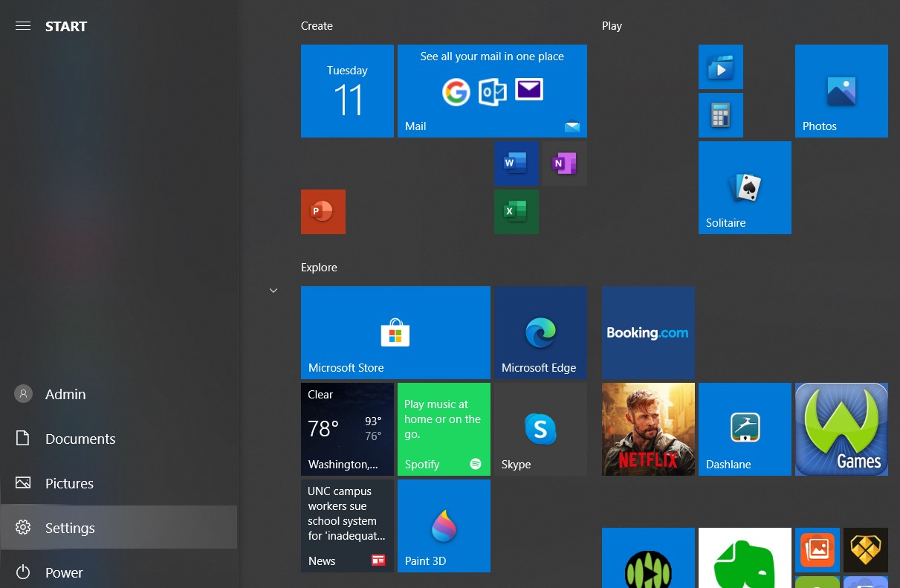Open the Washington weather tile
900x588 pixels.
[347, 429]
